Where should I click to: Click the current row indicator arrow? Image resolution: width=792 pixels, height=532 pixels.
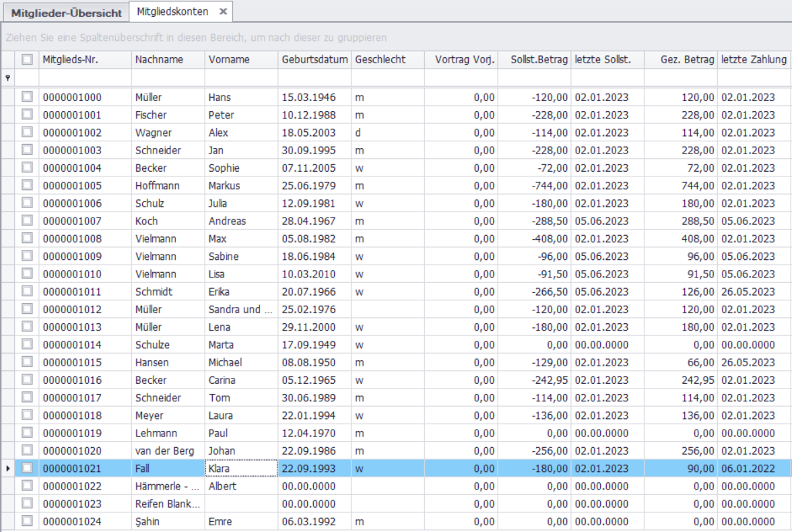click(x=8, y=468)
